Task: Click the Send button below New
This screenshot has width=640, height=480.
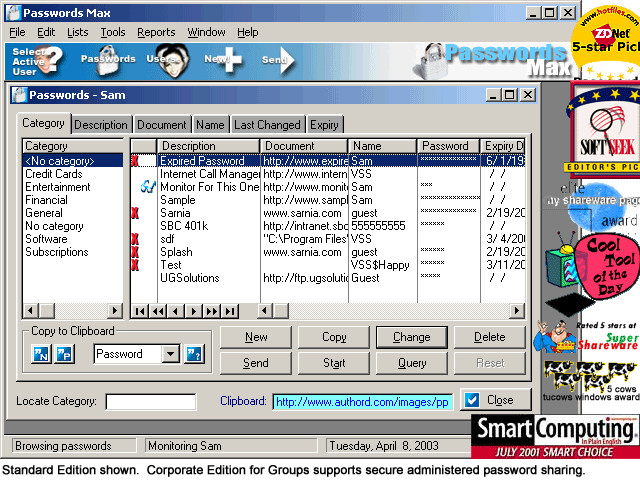Action: [256, 363]
